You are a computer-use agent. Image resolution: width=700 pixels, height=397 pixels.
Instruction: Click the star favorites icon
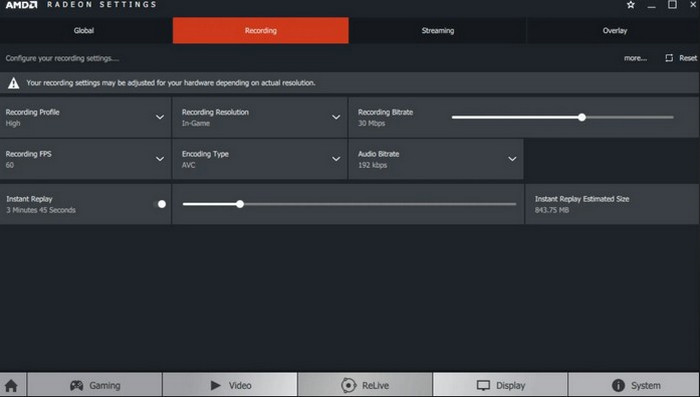[x=630, y=5]
